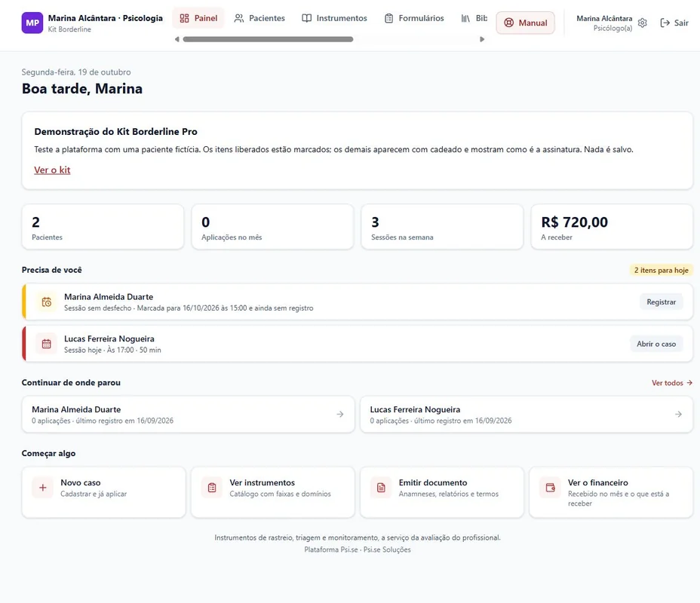Click wallet icon for Ver o financeiro
The image size is (700, 603).
tap(551, 488)
